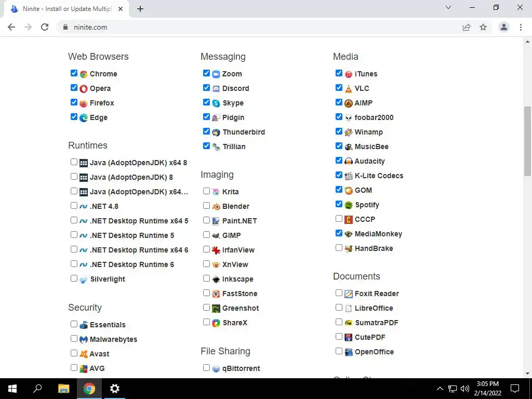532x399 pixels.
Task: Bookmark this page with star
Action: pyautogui.click(x=483, y=27)
